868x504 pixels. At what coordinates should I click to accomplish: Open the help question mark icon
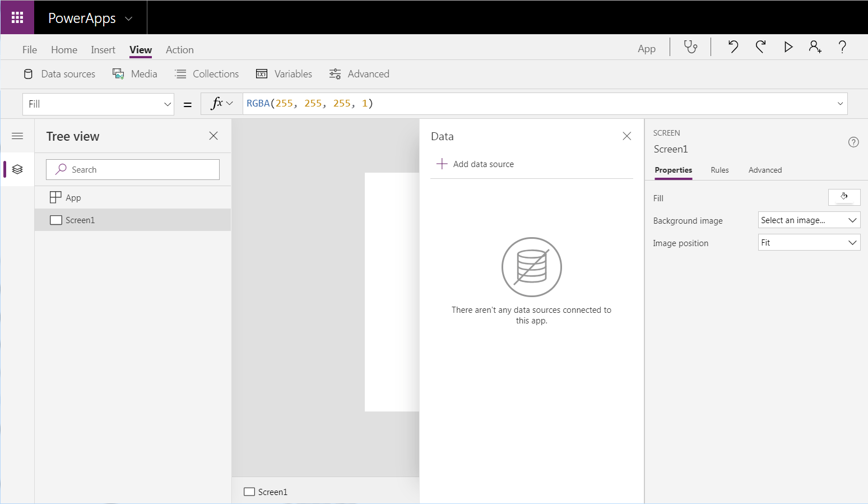point(842,47)
